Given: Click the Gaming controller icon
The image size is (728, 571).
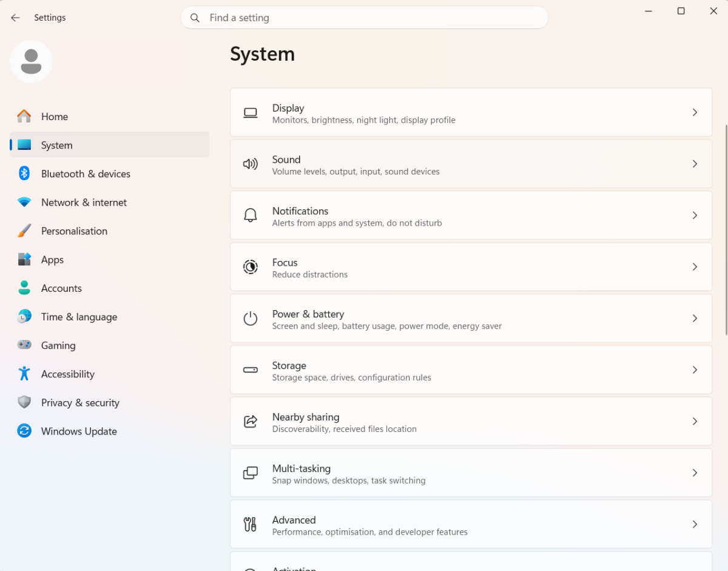Looking at the screenshot, I should pyautogui.click(x=24, y=345).
